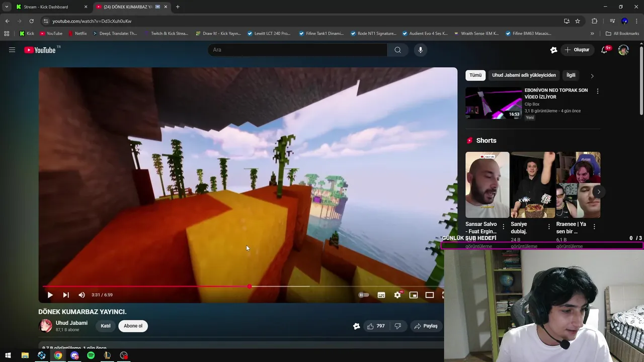Select the İlgili filter chip
This screenshot has height=362, width=644.
(571, 75)
